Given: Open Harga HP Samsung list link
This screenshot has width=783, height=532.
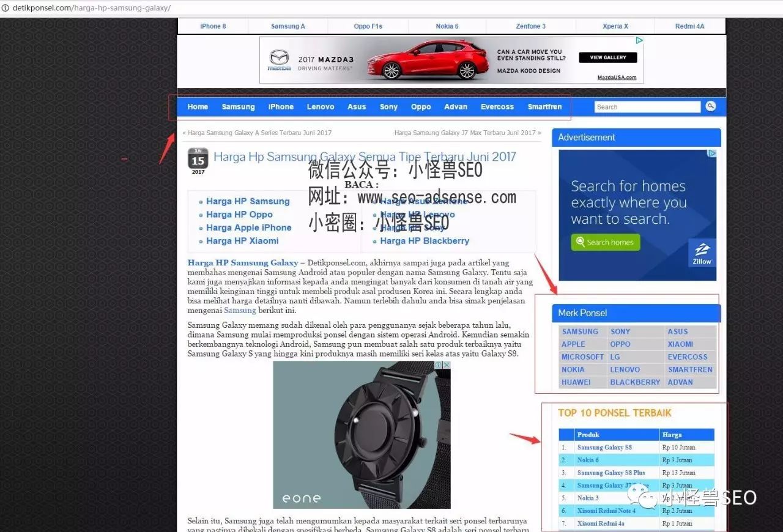Looking at the screenshot, I should (248, 201).
